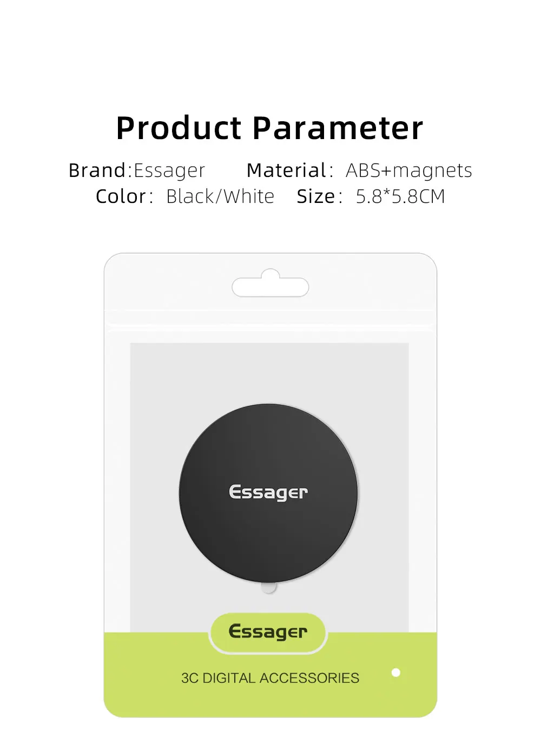The width and height of the screenshot is (541, 756).
Task: Click the Product Parameter heading
Action: pos(269,128)
